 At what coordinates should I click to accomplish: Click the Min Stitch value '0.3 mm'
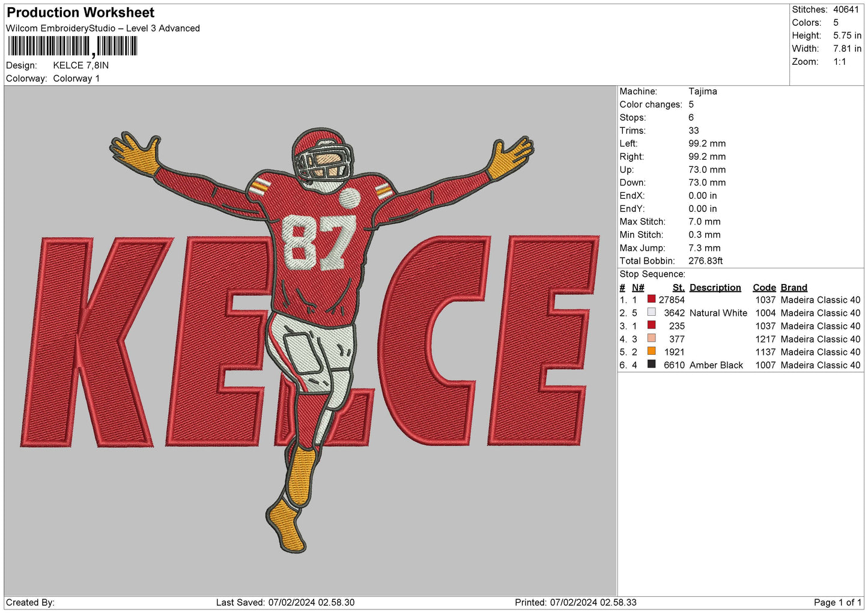(x=704, y=235)
